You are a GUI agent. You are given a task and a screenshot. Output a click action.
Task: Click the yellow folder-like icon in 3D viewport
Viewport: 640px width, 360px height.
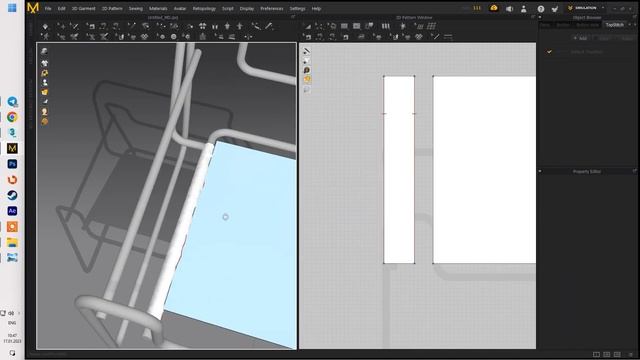pyautogui.click(x=44, y=92)
